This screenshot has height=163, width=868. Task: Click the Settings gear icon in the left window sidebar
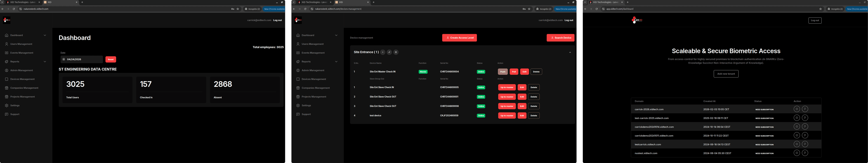[6, 105]
